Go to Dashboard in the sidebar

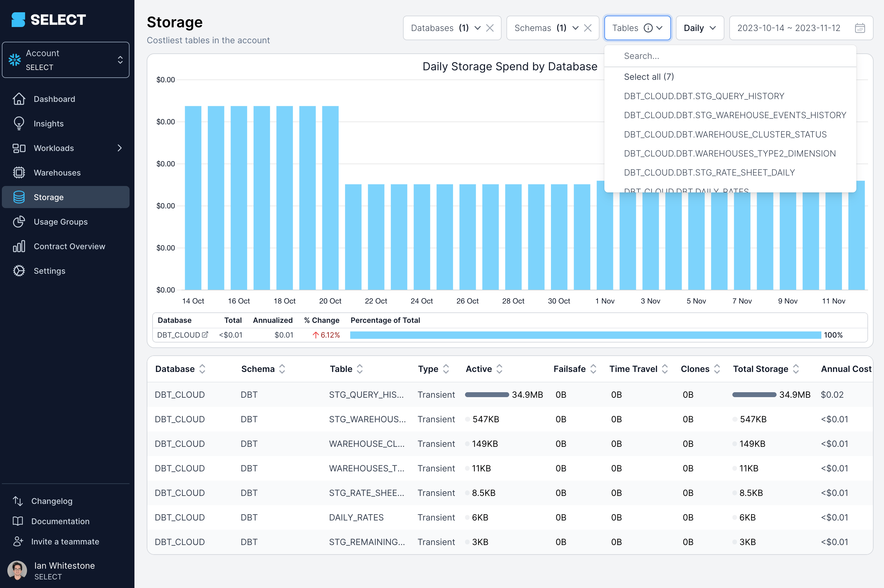pyautogui.click(x=54, y=99)
